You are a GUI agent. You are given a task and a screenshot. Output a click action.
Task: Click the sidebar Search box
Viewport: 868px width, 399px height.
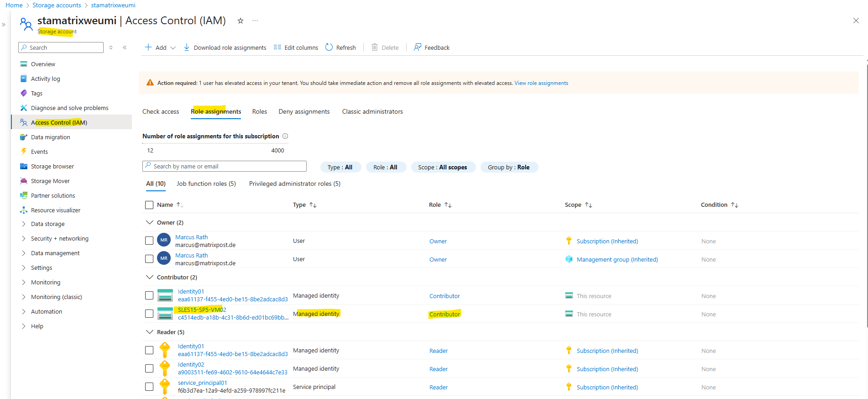click(x=61, y=47)
